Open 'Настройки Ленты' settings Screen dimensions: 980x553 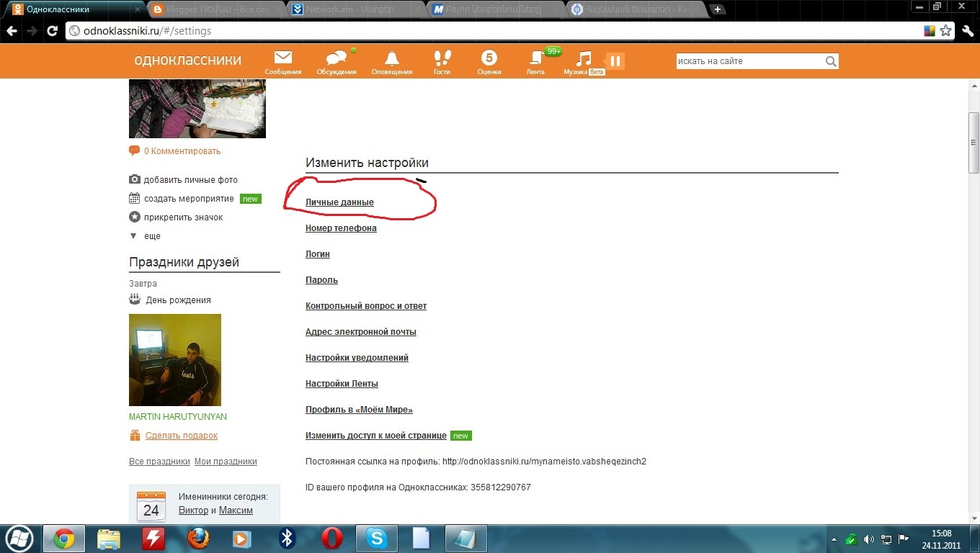coord(342,384)
